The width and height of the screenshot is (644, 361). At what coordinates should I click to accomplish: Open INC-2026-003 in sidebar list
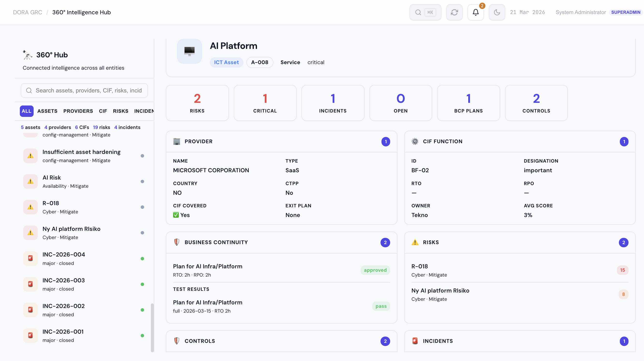click(84, 284)
